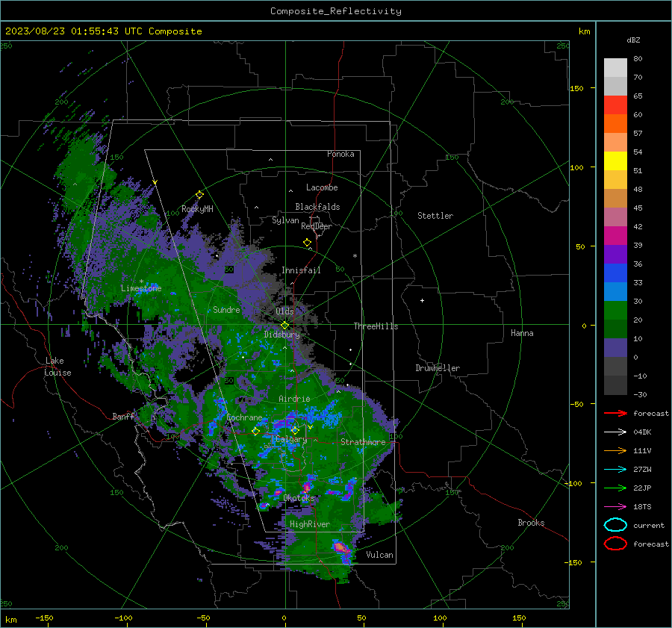Click the Strathmore city label

point(363,442)
